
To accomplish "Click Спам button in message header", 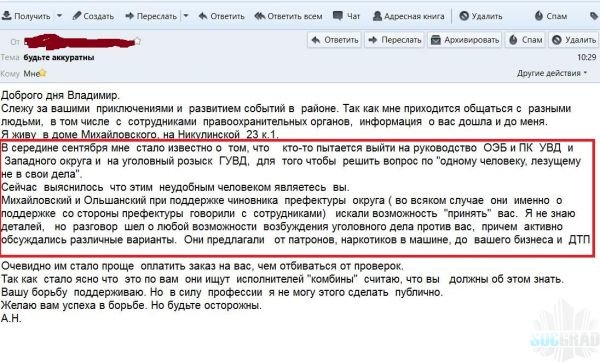I will click(525, 40).
